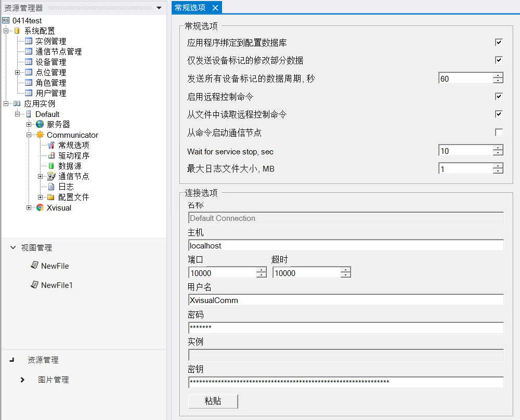Image resolution: width=520 pixels, height=420 pixels.
Task: Open 数据源 in the tree
Action: pos(70,166)
